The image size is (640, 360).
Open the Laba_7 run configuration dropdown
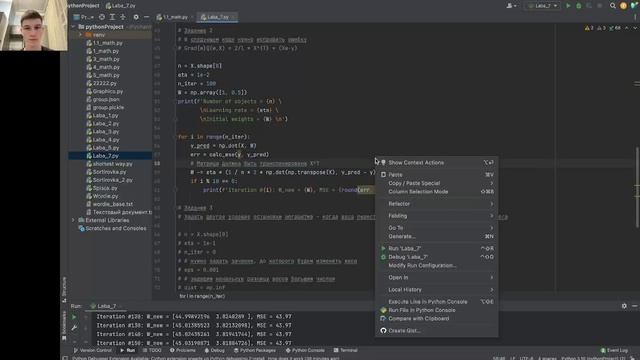[542, 6]
